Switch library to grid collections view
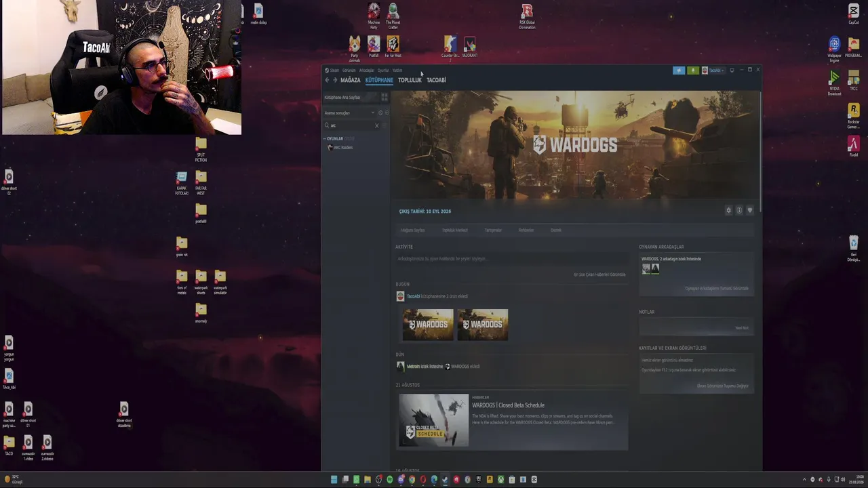 (384, 97)
